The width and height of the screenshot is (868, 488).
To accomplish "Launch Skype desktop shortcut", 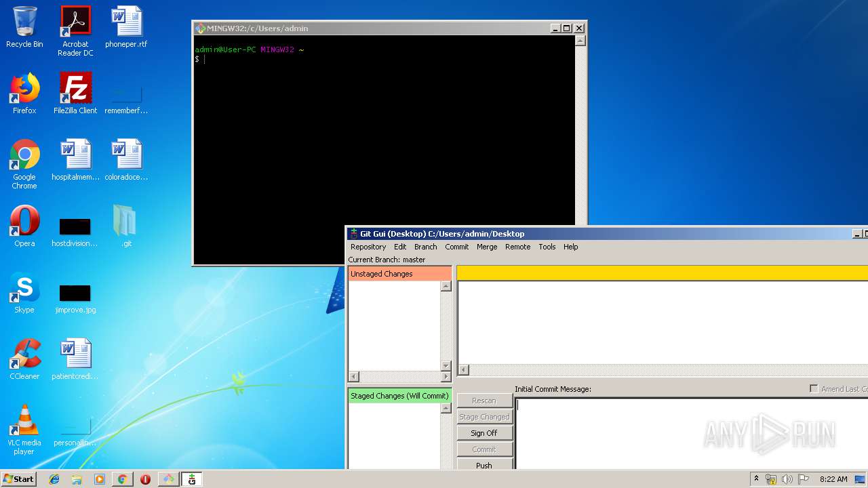I will 24,293.
